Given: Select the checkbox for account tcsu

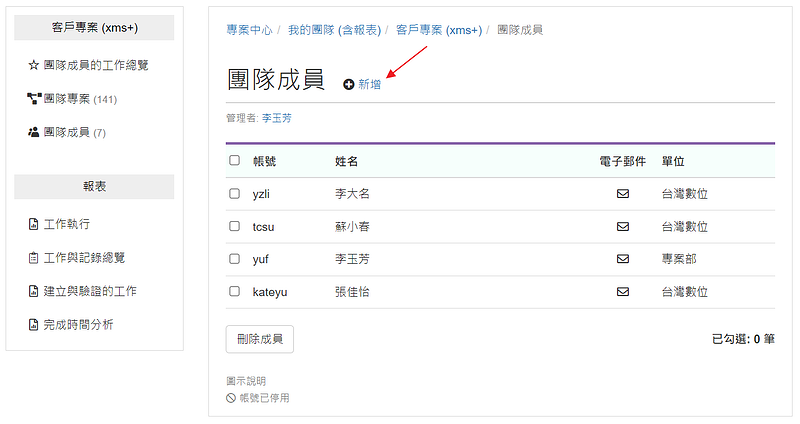Looking at the screenshot, I should 235,226.
